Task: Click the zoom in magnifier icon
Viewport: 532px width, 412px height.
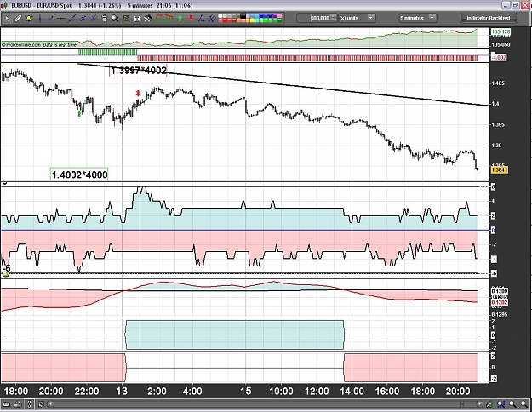Action: coord(524,403)
